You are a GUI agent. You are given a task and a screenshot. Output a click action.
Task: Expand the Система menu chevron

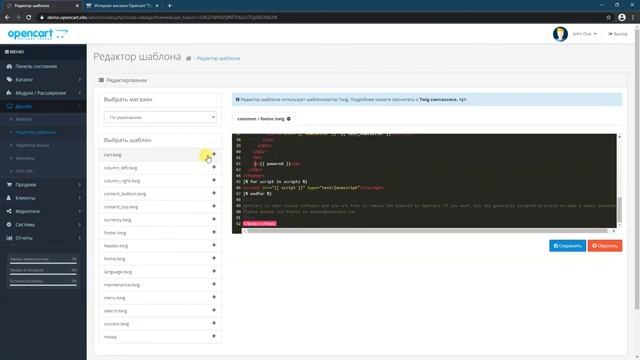pos(80,224)
